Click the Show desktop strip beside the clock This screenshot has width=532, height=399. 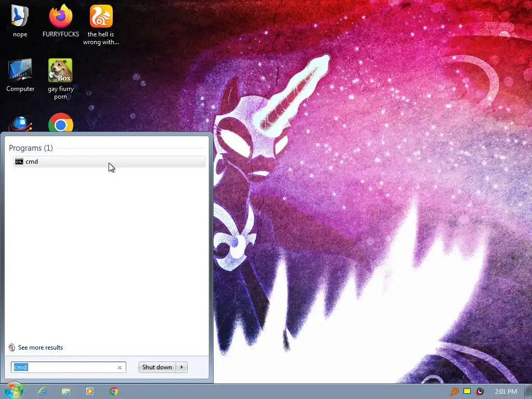528,392
